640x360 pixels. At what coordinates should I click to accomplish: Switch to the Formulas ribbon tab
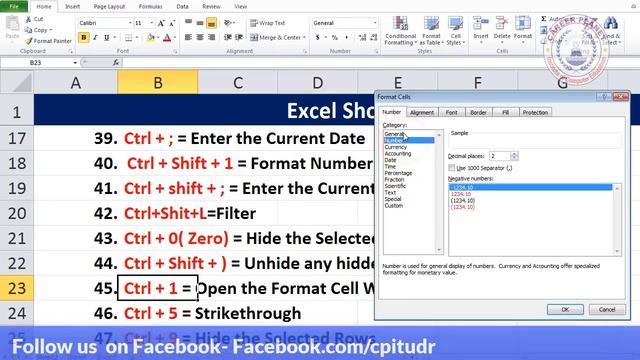[150, 7]
